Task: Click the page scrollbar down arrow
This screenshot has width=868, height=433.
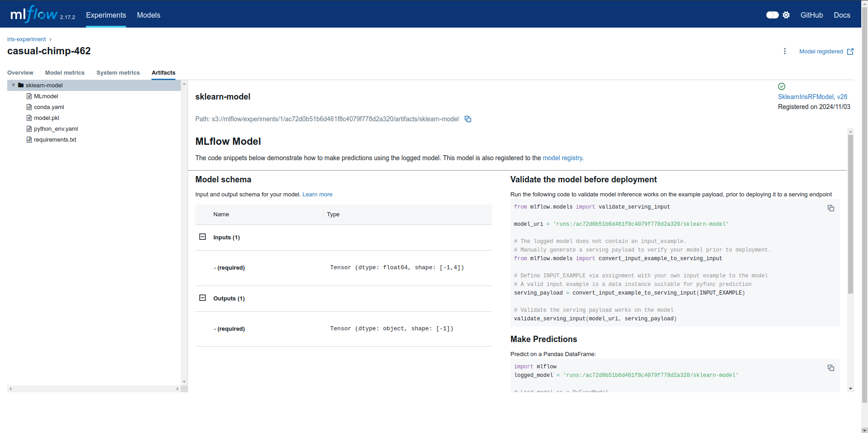Action: click(864, 430)
